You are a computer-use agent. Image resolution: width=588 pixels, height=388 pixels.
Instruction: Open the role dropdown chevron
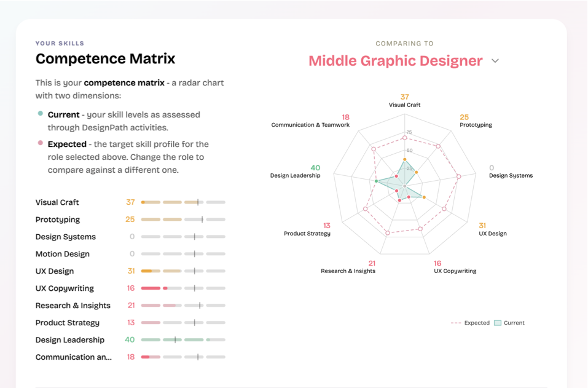pos(495,61)
